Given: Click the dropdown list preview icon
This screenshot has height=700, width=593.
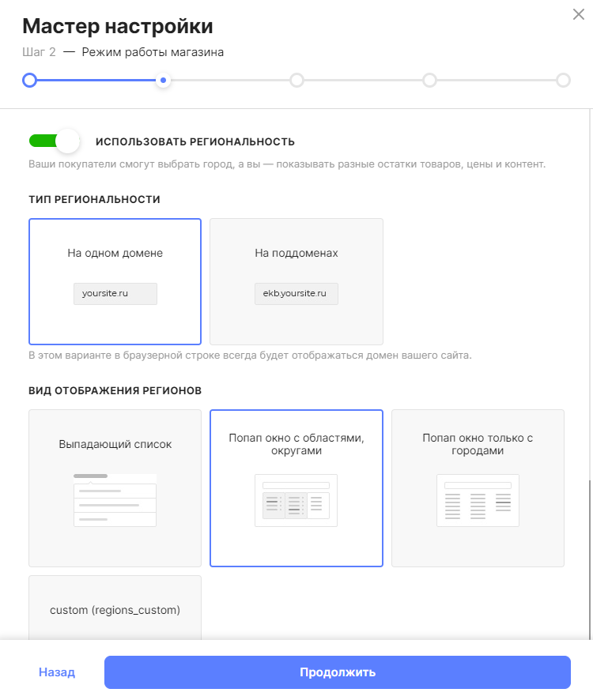Looking at the screenshot, I should point(115,500).
